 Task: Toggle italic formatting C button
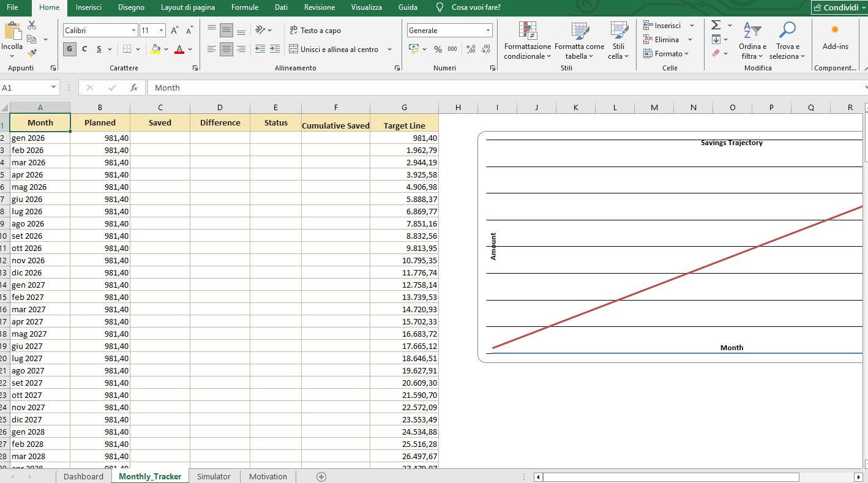pos(84,49)
